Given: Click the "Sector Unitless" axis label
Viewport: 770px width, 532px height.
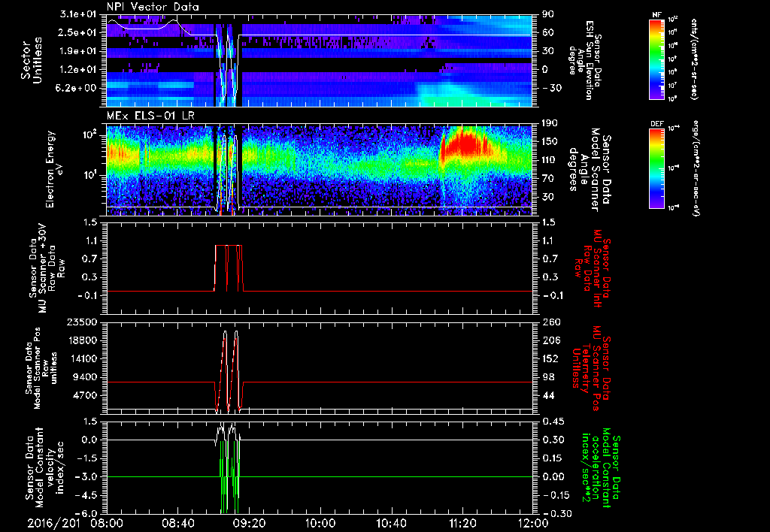Looking at the screenshot, I should 31,60.
